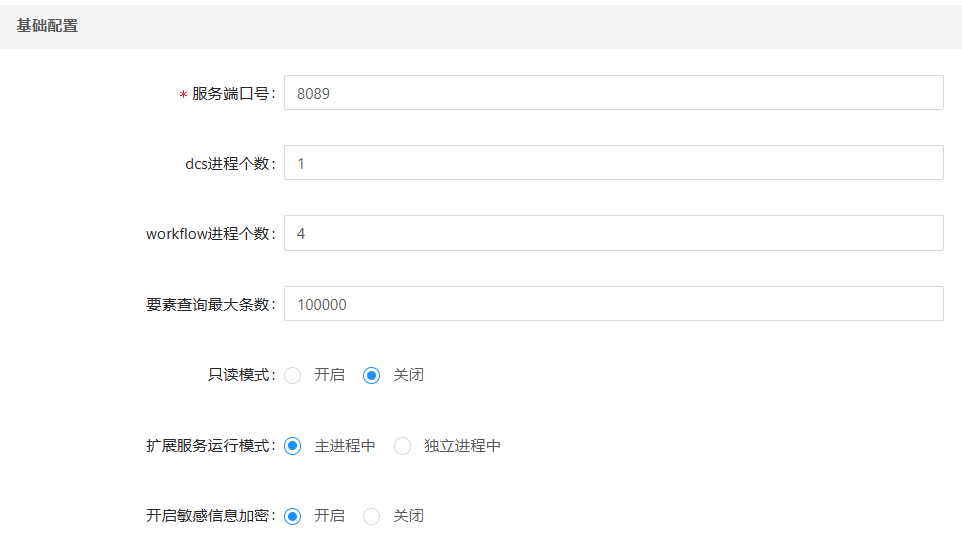The width and height of the screenshot is (962, 543).
Task: Choose 主进程中 for 扩展服务运行模式
Action: (293, 446)
